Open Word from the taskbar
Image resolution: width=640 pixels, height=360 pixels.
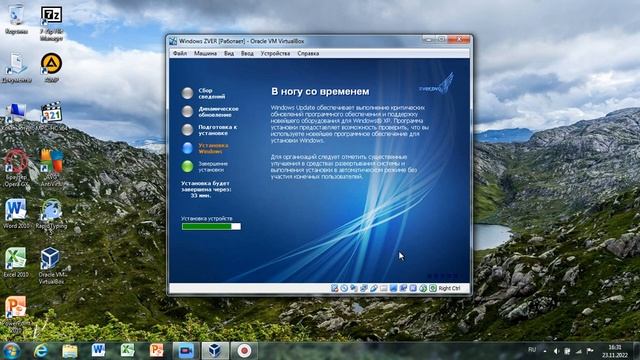coord(98,351)
